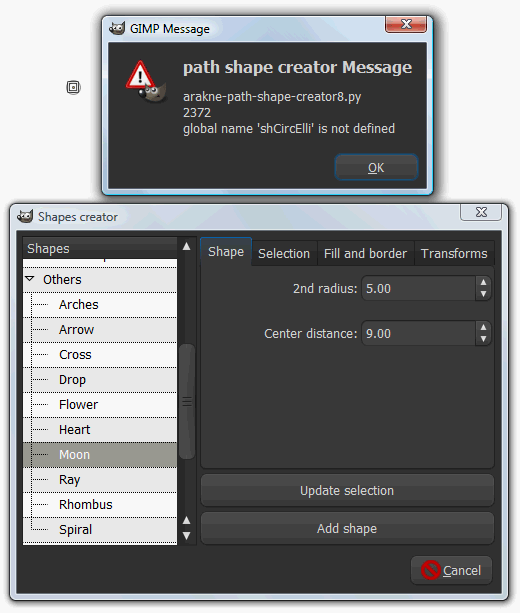Click the Add shape button
This screenshot has height=613, width=520.
click(347, 528)
